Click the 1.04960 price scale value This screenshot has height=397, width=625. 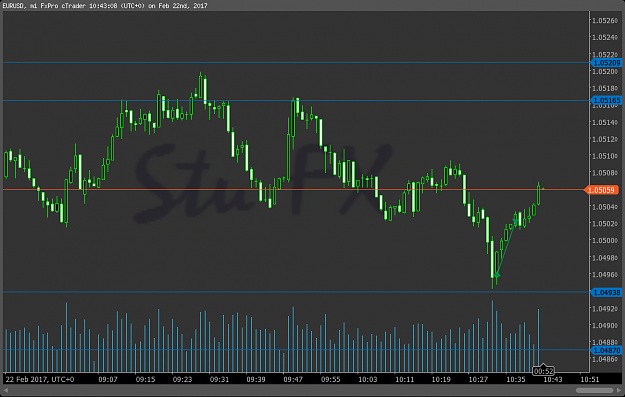pos(605,274)
